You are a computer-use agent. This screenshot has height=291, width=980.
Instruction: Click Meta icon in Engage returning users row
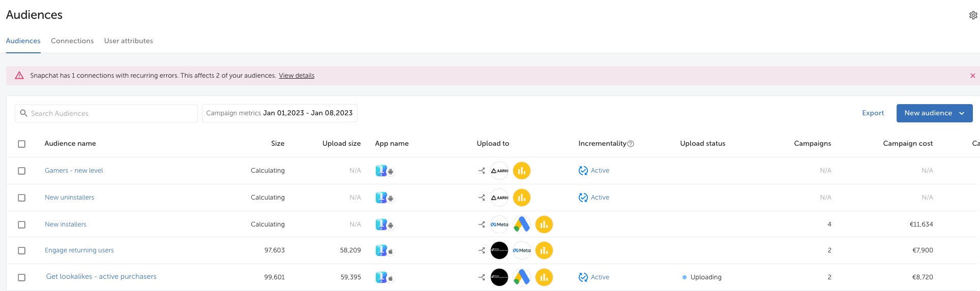522,250
